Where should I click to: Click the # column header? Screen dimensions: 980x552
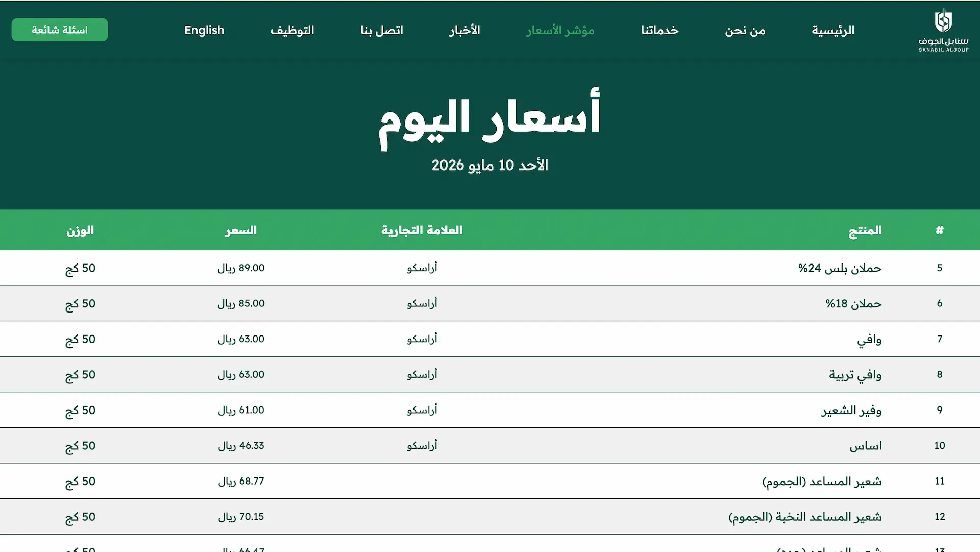coord(940,230)
